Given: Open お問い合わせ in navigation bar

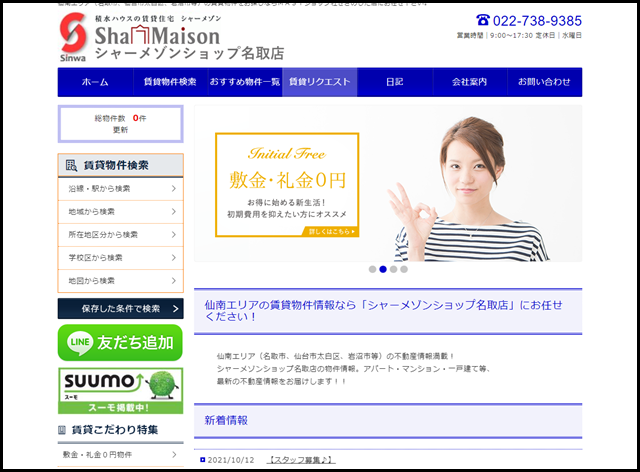Looking at the screenshot, I should tap(544, 82).
